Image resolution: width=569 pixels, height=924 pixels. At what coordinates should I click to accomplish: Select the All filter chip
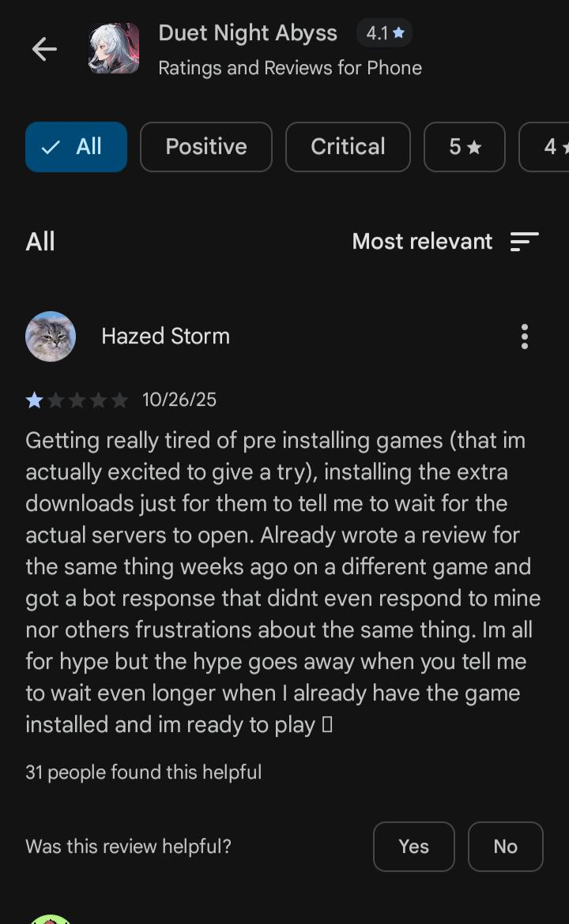click(x=76, y=147)
